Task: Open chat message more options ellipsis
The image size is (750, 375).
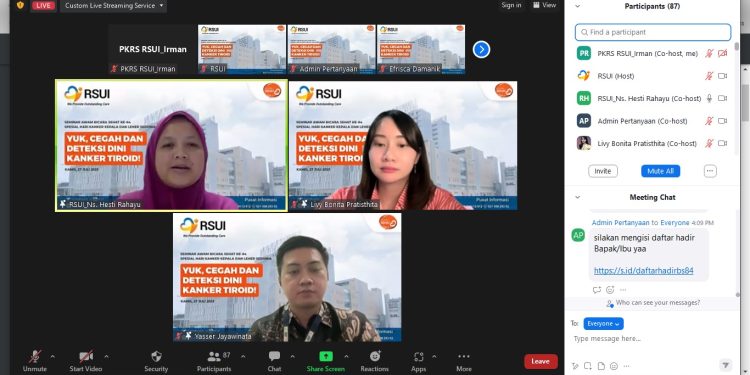Action: coord(623,290)
